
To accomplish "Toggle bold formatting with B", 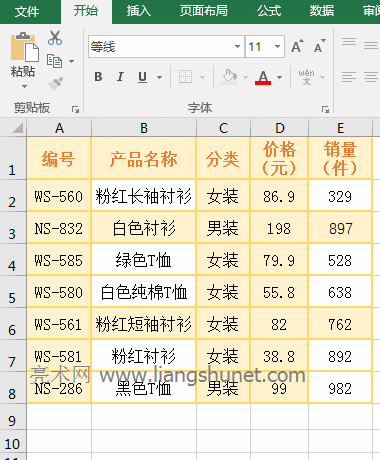I will 98,77.
